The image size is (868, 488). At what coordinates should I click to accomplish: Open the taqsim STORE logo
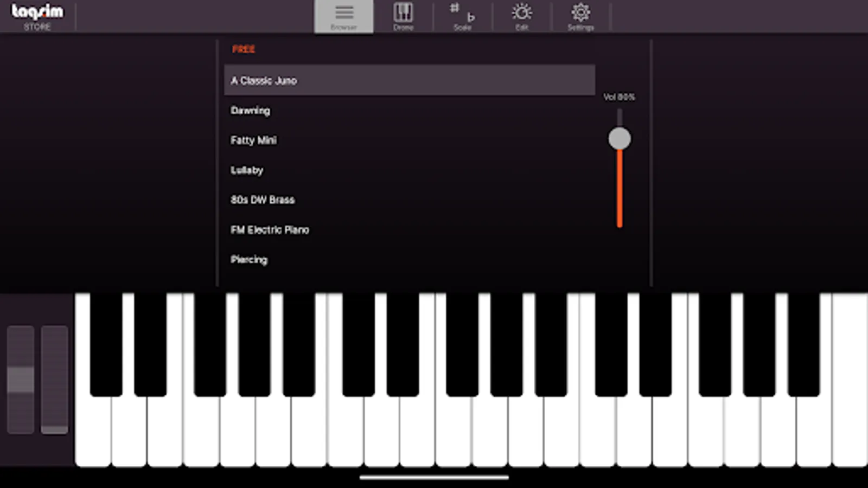pos(37,17)
